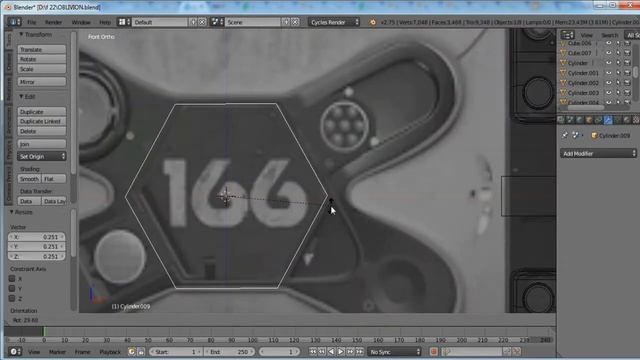
Task: Click the Cube.007 mesh icon in outliner
Action: [x=563, y=53]
